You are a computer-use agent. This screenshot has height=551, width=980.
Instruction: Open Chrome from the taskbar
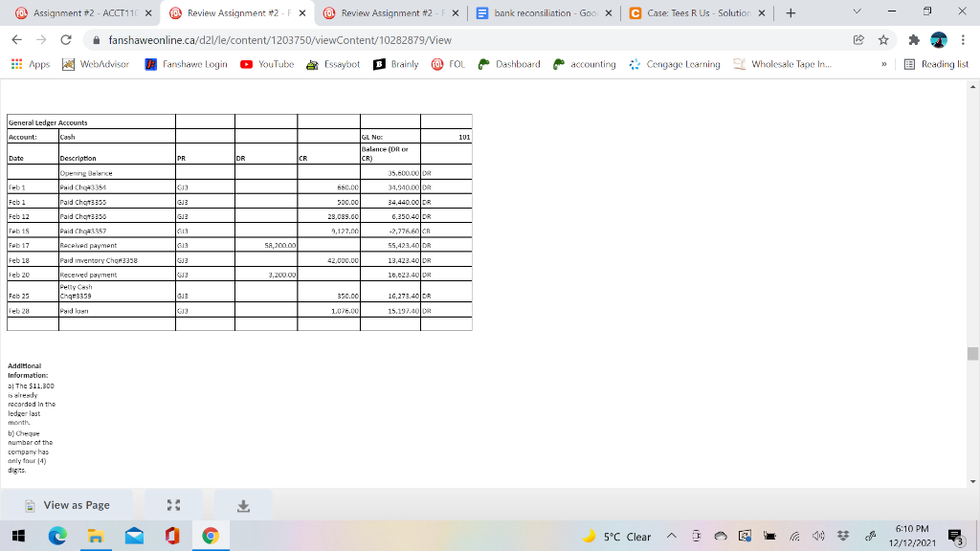(x=209, y=536)
